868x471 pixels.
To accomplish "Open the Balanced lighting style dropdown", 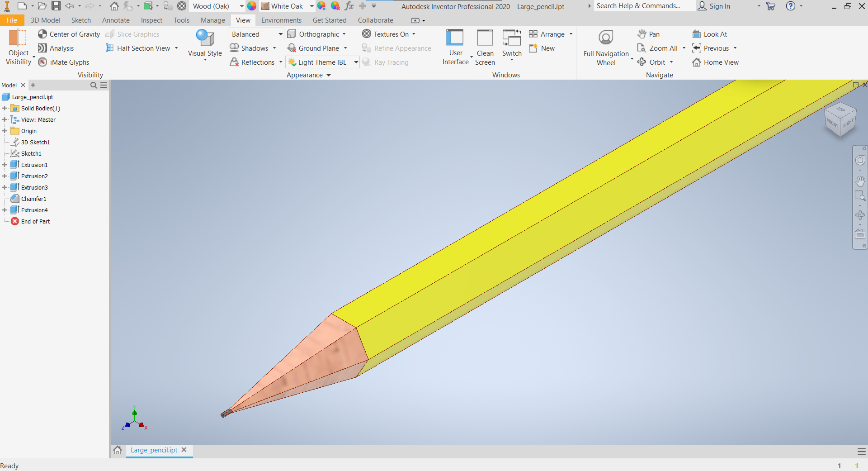I will tap(256, 34).
